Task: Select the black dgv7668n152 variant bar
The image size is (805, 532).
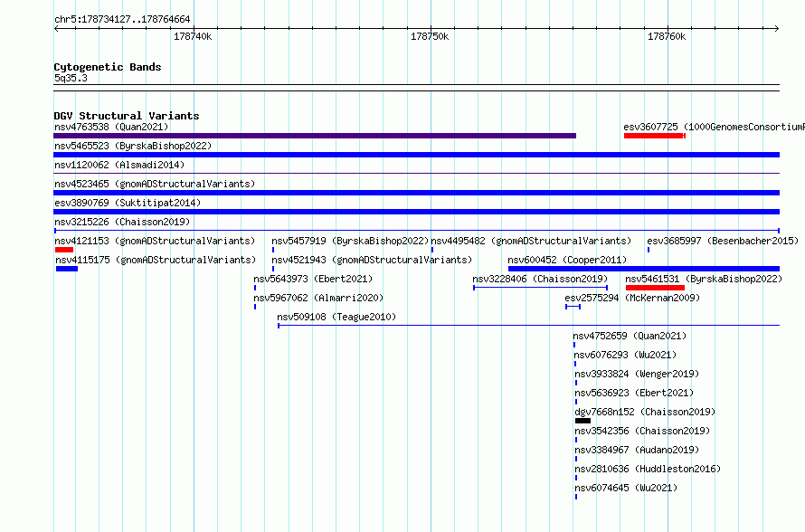Action: click(582, 421)
